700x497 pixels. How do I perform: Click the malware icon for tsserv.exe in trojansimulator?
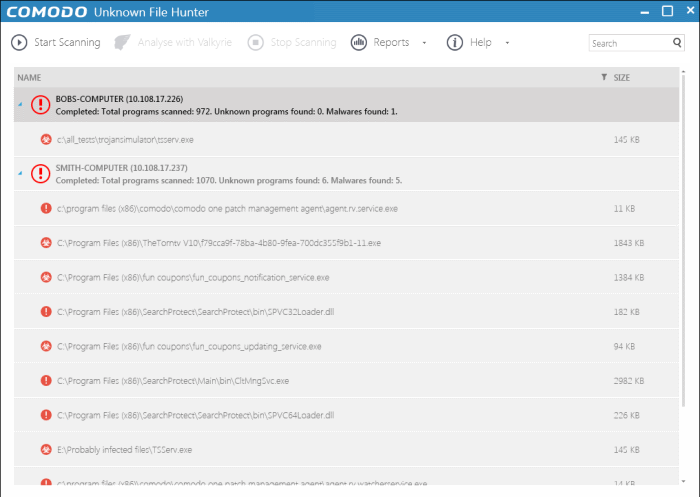click(46, 139)
